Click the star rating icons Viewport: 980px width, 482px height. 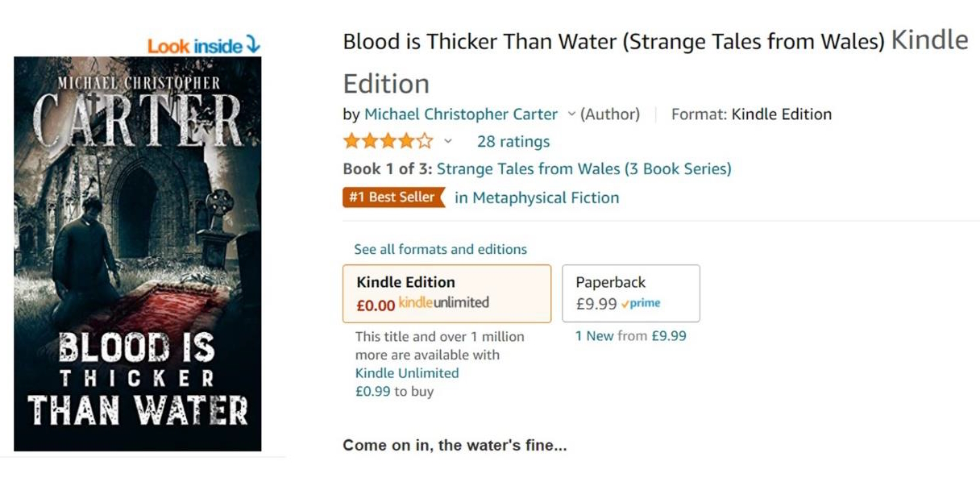[388, 142]
